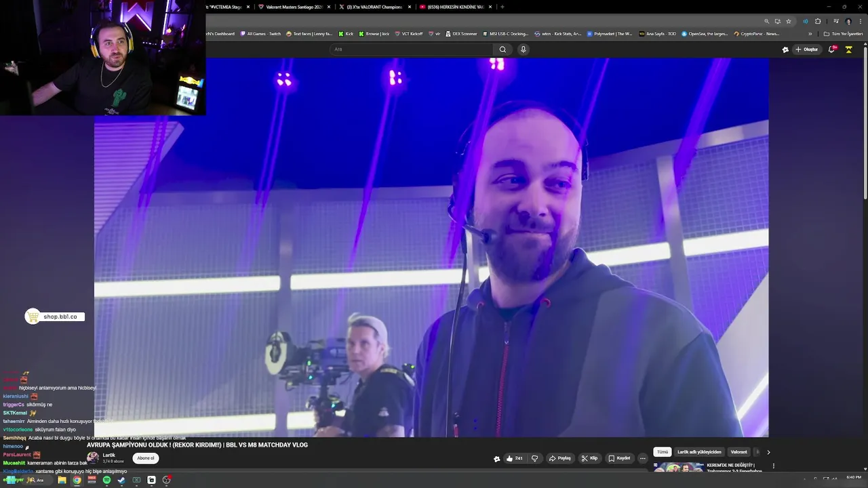This screenshot has height=488, width=868.
Task: Click the Kaydet save button
Action: coord(620,458)
